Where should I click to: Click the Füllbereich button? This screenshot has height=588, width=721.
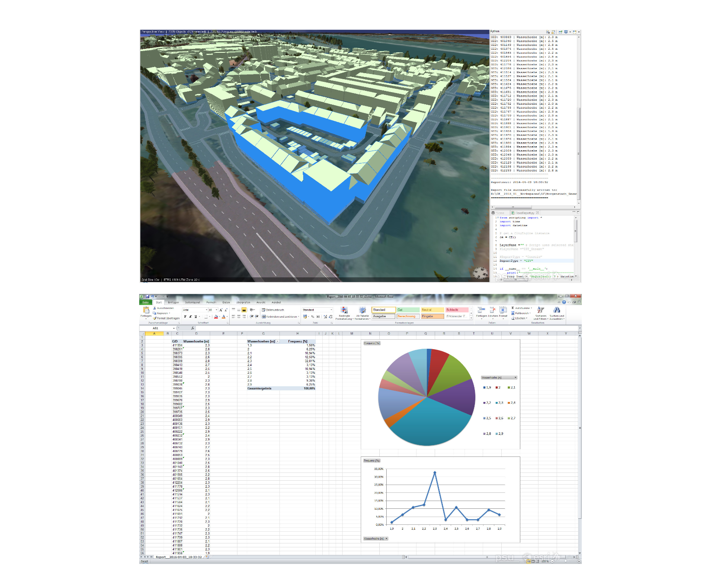click(x=521, y=313)
